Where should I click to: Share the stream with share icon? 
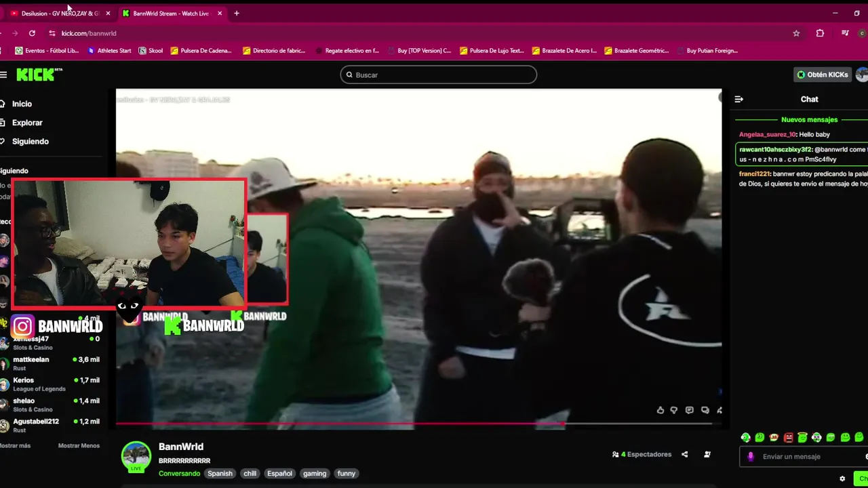(x=685, y=455)
